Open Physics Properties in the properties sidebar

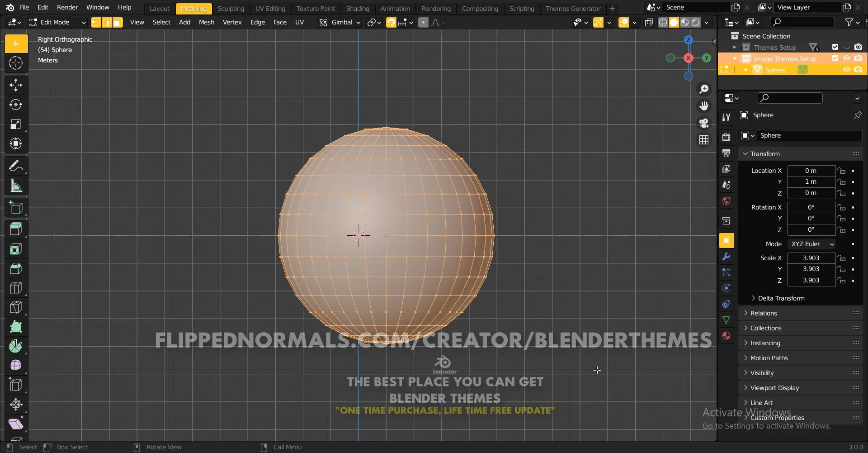click(726, 288)
